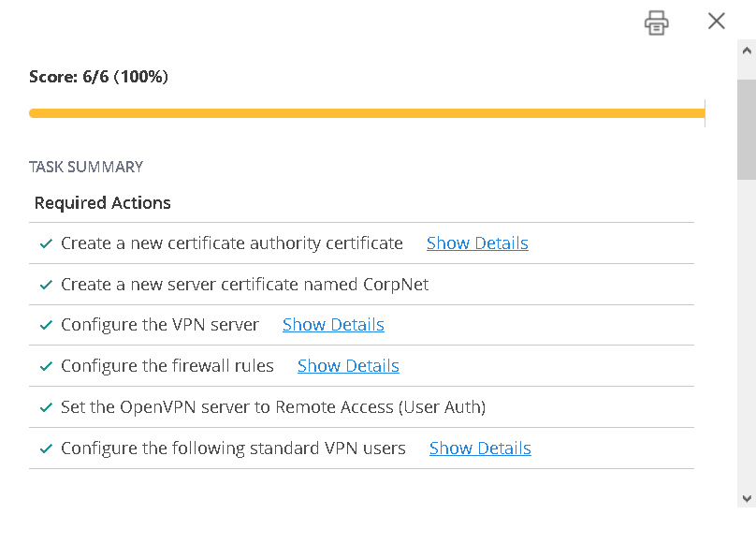Click the checkmark beside the CorpNet server certificate
The width and height of the screenshot is (756, 559).
click(x=46, y=285)
